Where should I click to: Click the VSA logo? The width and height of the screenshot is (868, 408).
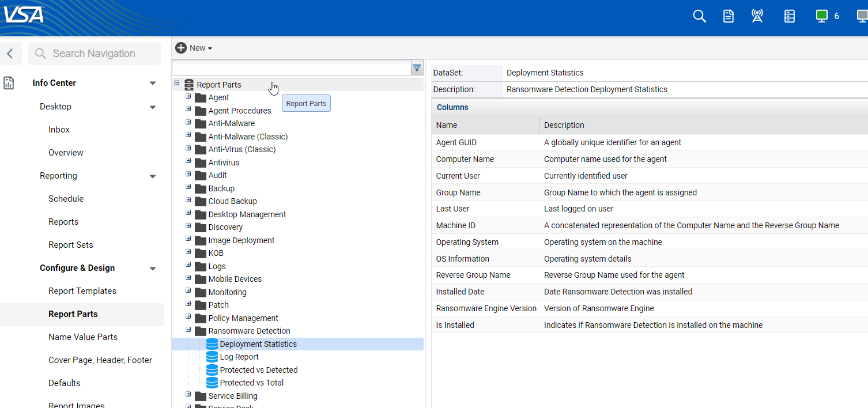click(x=24, y=14)
